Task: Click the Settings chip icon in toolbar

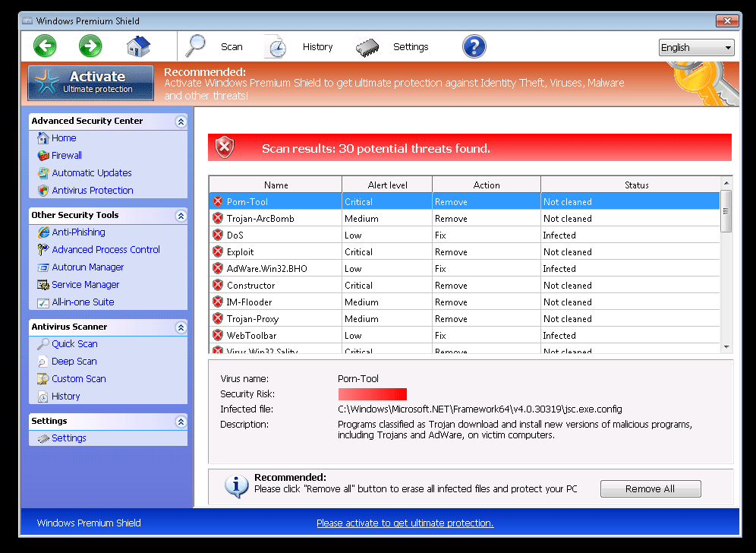Action: point(367,47)
